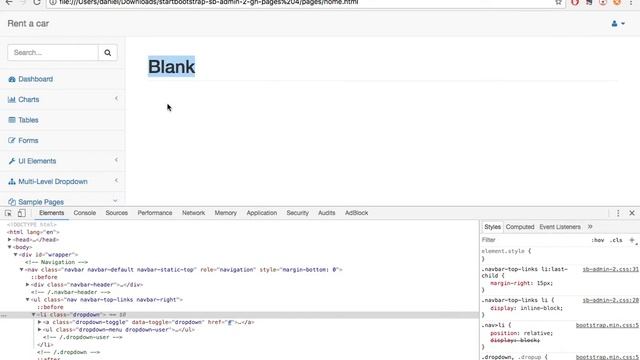Screen dimensions: 640x360
Task: Switch to the Elements tab
Action: click(x=51, y=213)
